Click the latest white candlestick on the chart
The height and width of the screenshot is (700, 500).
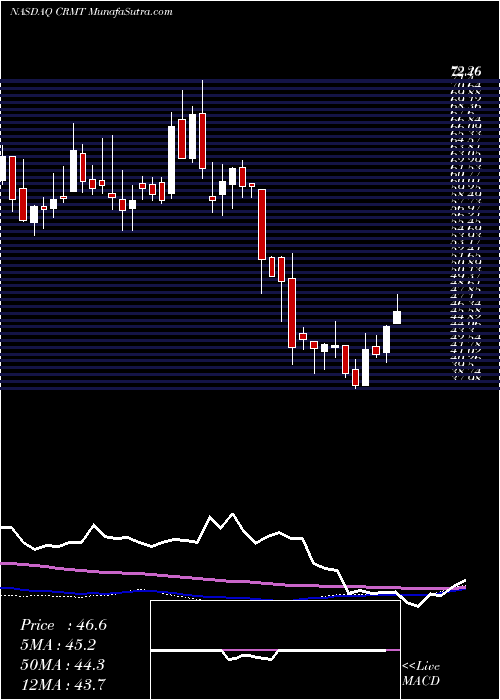point(397,317)
